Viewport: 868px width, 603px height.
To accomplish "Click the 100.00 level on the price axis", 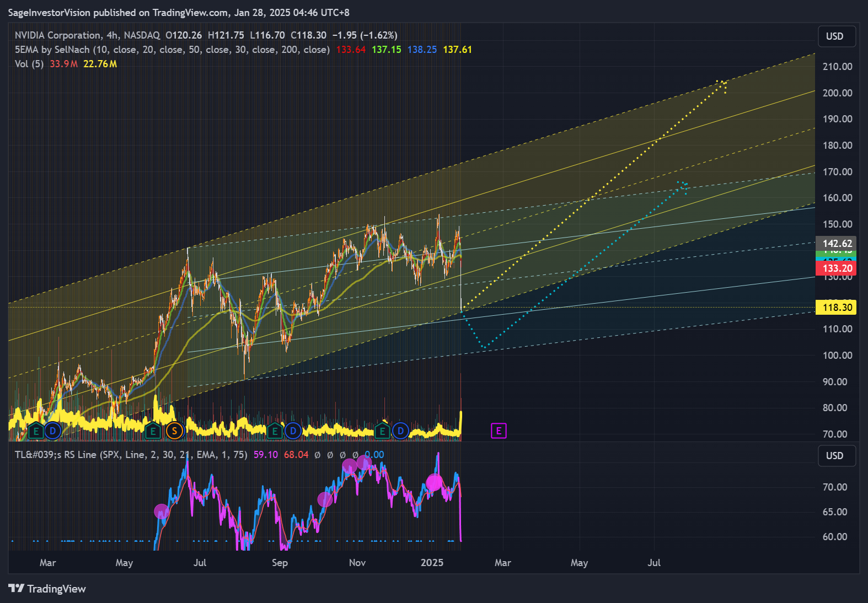I will [x=837, y=356].
